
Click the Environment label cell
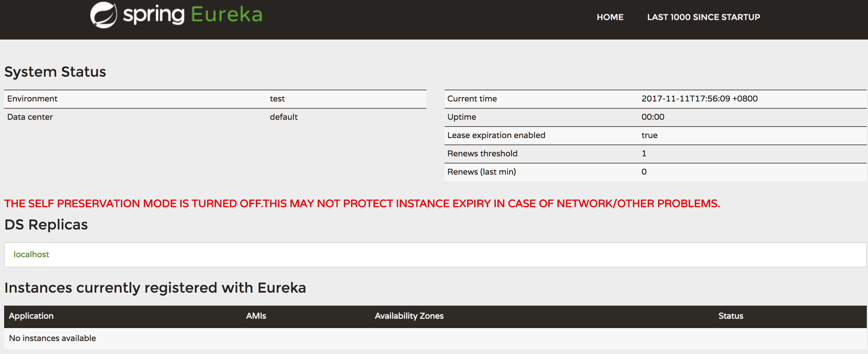(32, 99)
